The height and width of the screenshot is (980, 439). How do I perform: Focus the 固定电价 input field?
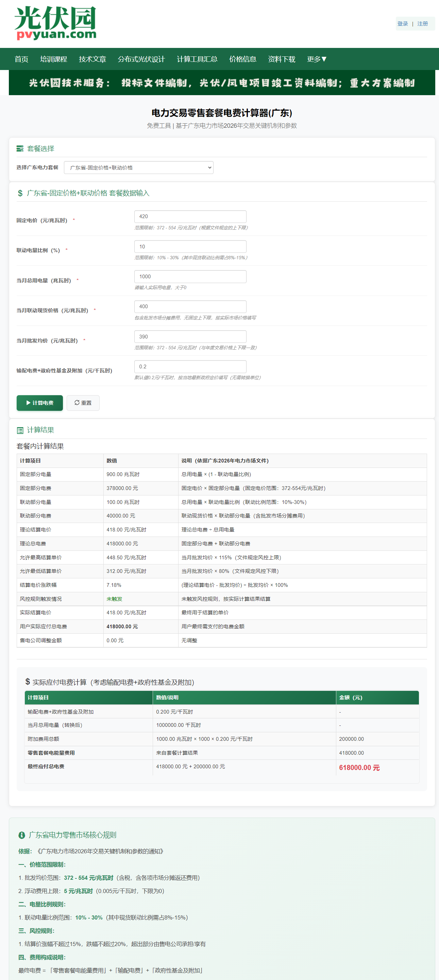pos(190,216)
